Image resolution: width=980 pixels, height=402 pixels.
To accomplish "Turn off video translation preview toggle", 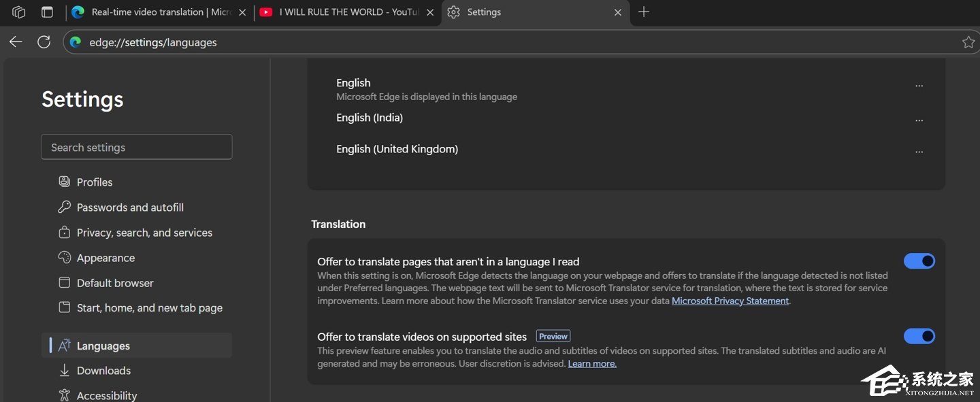I will [x=919, y=336].
